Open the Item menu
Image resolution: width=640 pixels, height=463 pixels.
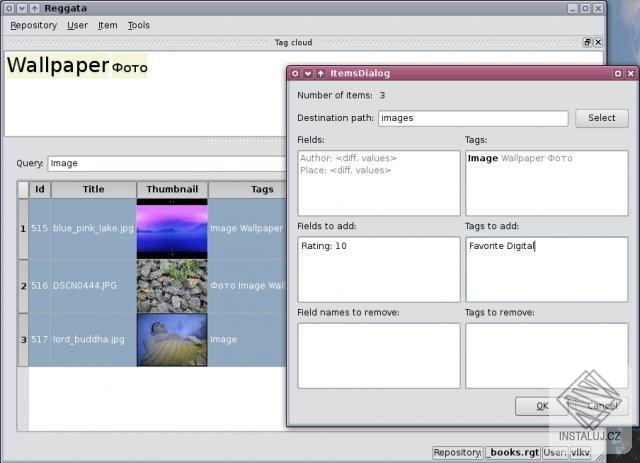[x=107, y=25]
